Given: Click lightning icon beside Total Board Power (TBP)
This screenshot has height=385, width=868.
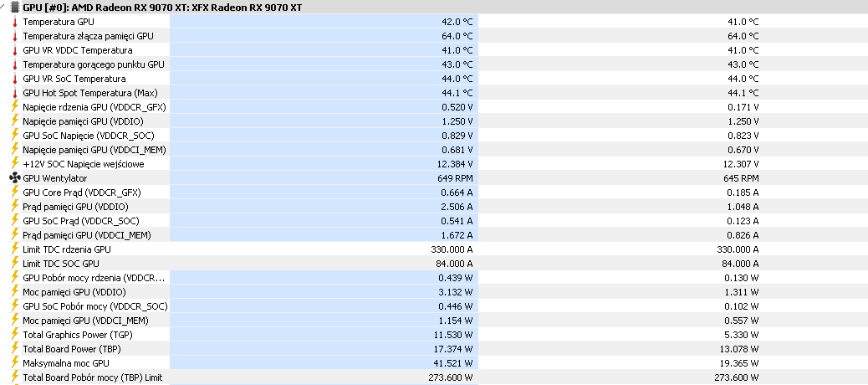Looking at the screenshot, I should tap(14, 349).
